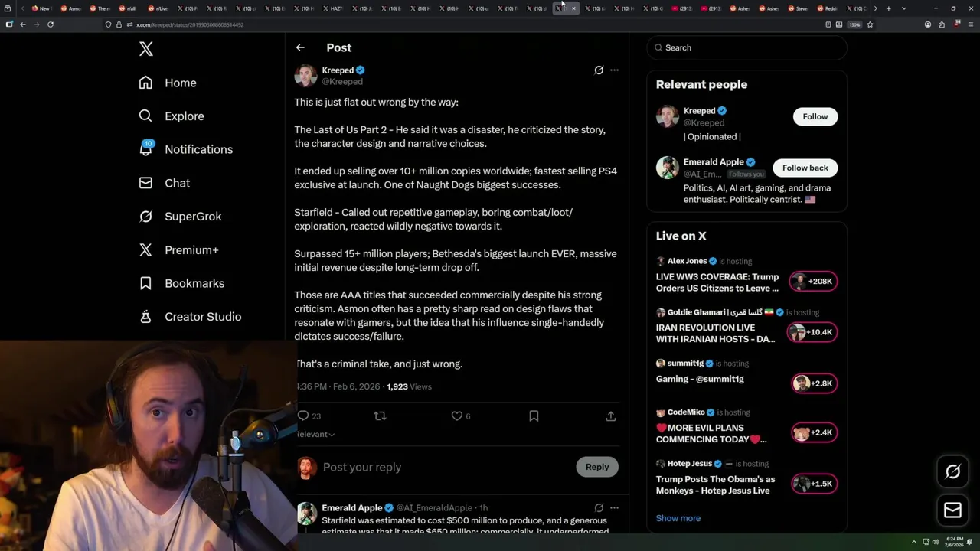Click Grok icon on Kreeped's post
Screen dimensions: 980x551
click(x=599, y=70)
